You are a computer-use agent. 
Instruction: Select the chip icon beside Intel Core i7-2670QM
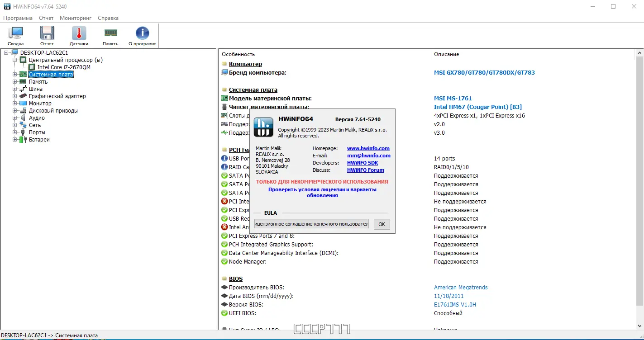32,67
